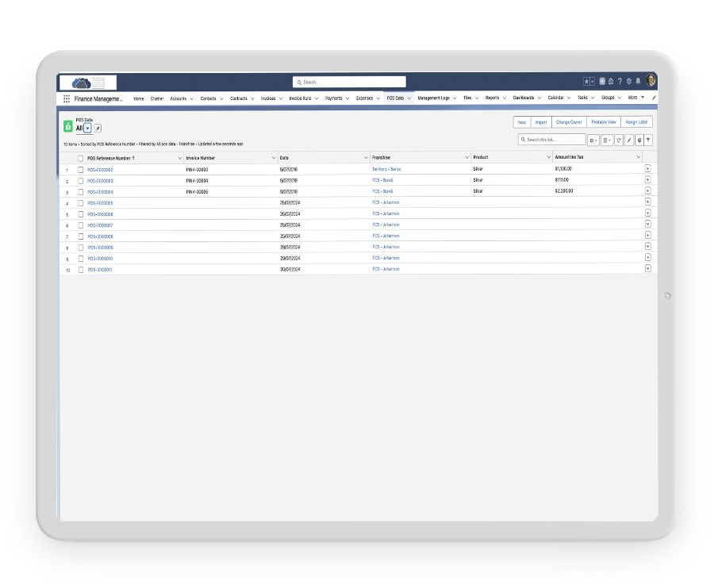Tick the checkbox for POS-0000011 row
Screen dimensions: 714x588
click(x=80, y=270)
